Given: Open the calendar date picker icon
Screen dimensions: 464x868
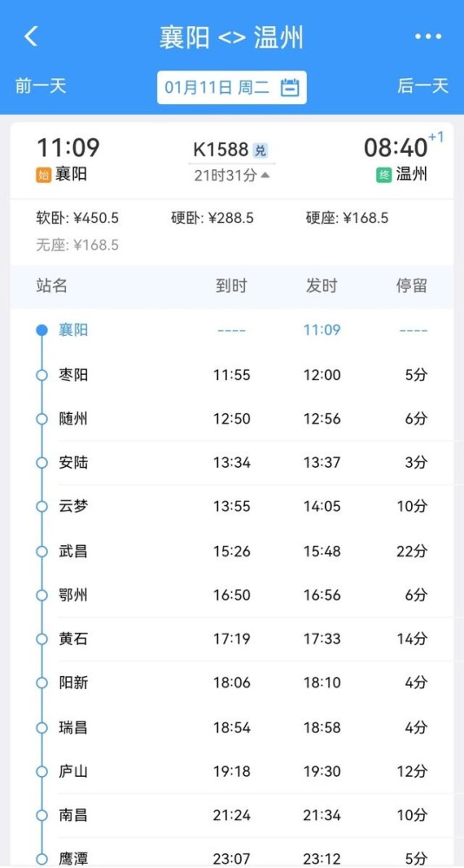Looking at the screenshot, I should 289,88.
